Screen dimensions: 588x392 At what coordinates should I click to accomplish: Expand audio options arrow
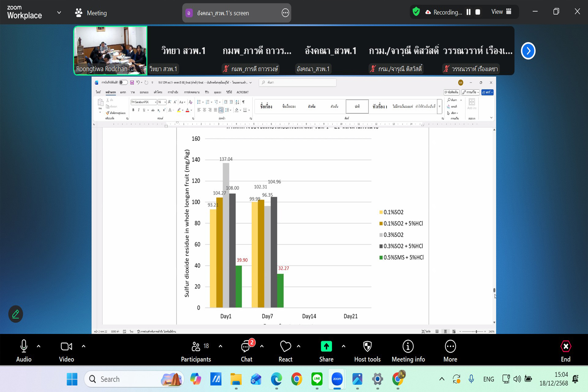[39, 346]
